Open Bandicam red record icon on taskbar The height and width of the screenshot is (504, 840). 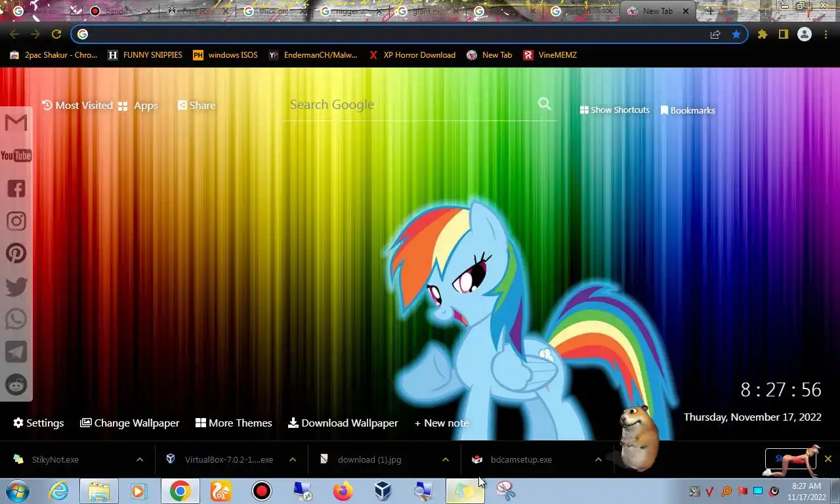tap(262, 491)
